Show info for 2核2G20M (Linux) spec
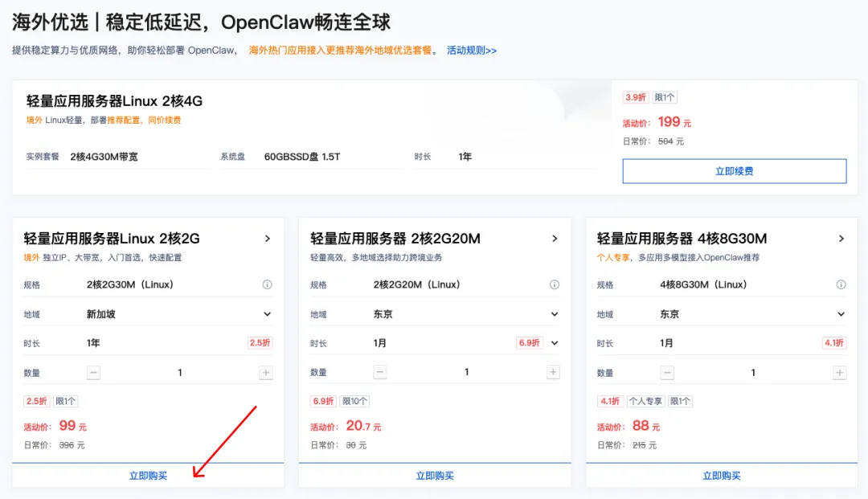868x499 pixels. coord(554,284)
